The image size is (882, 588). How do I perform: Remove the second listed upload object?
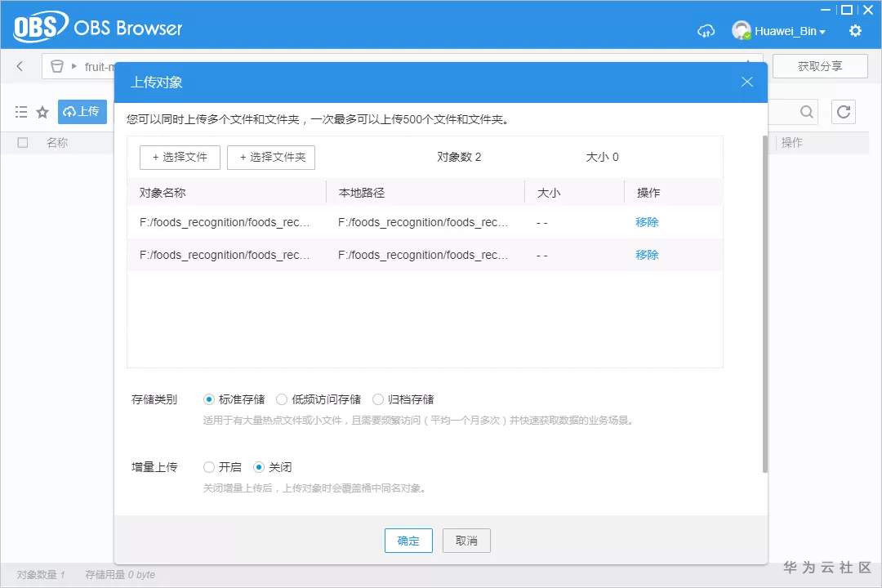(x=647, y=255)
